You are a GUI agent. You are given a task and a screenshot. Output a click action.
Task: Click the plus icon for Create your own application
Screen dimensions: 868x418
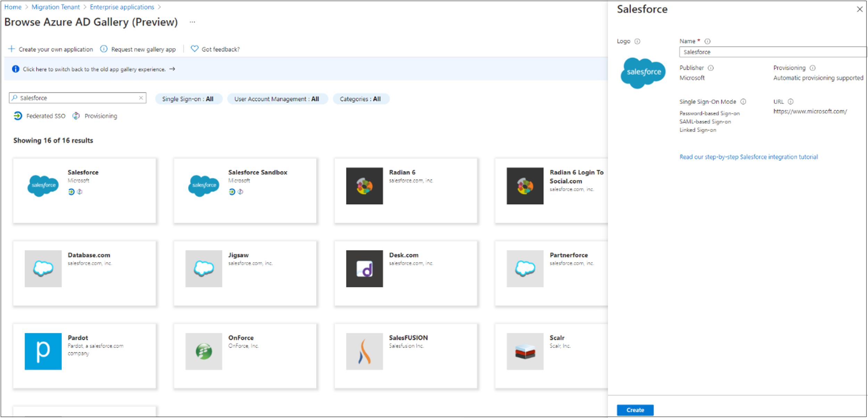click(11, 49)
